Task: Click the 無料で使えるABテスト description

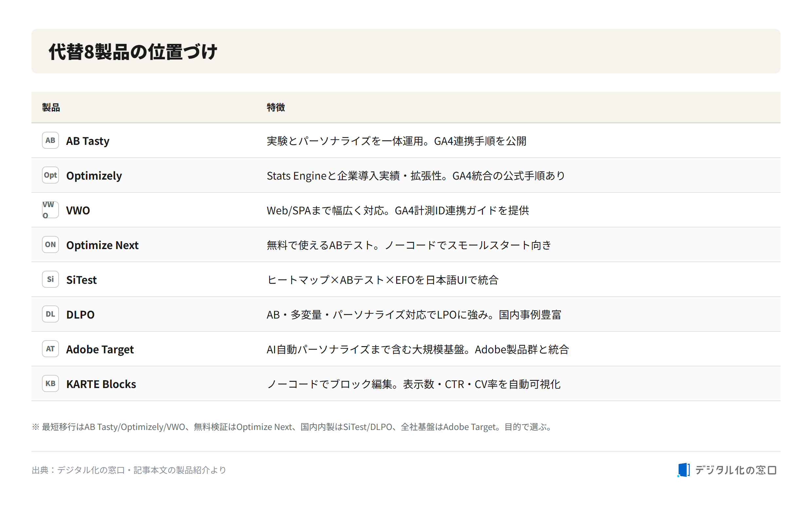Action: 409,245
